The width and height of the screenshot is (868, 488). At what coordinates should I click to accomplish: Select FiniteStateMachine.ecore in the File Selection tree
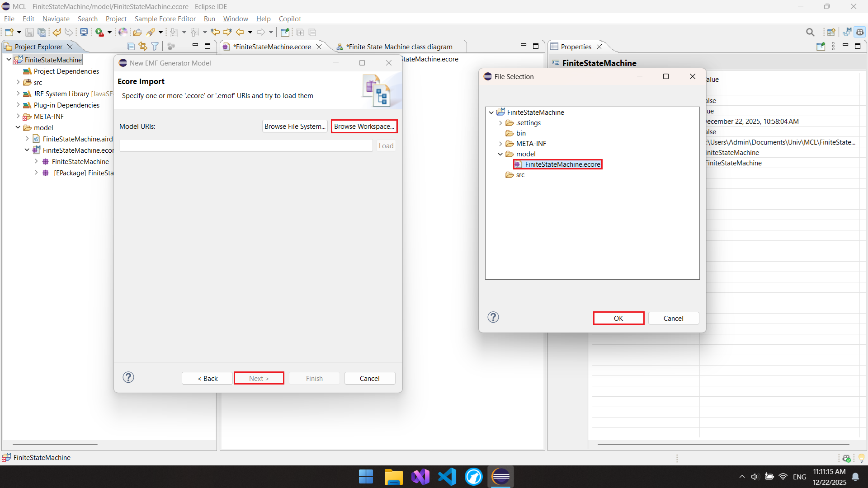562,164
